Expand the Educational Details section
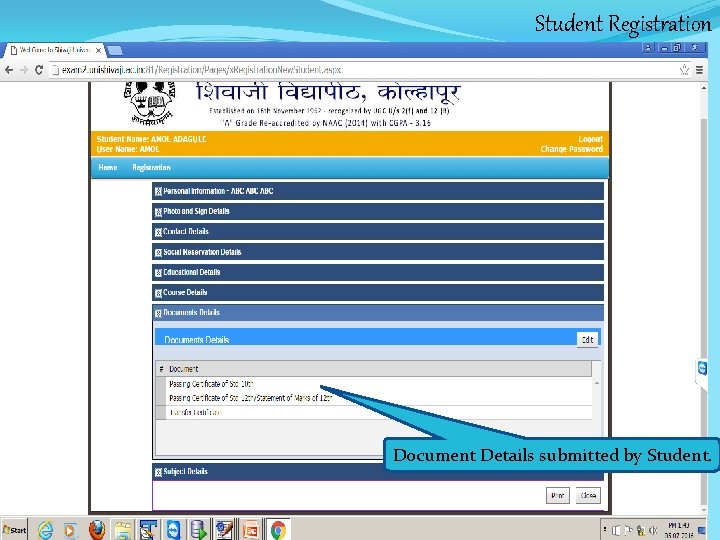The height and width of the screenshot is (540, 720). coord(377,272)
